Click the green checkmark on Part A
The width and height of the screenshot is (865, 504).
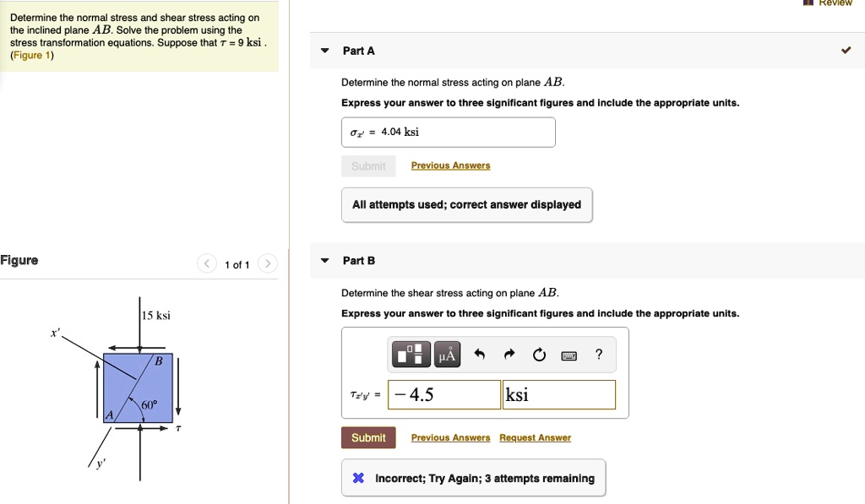846,50
